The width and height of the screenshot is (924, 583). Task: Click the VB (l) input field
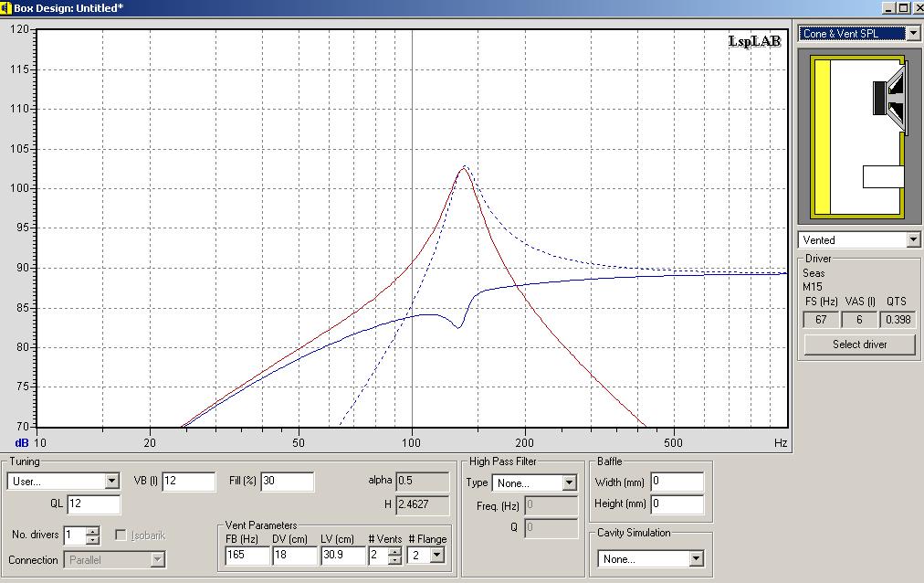coord(188,481)
